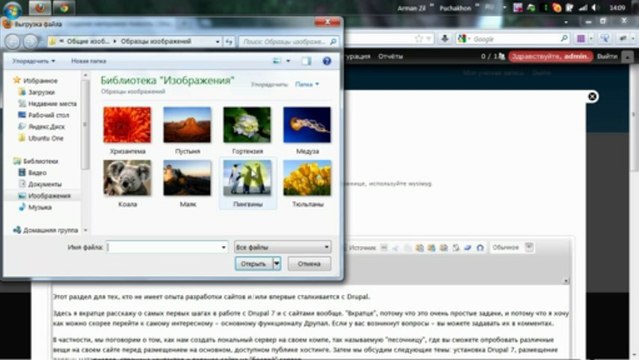The height and width of the screenshot is (360, 639).
Task: Open the Обычное format dropdown in editor
Action: click(512, 247)
